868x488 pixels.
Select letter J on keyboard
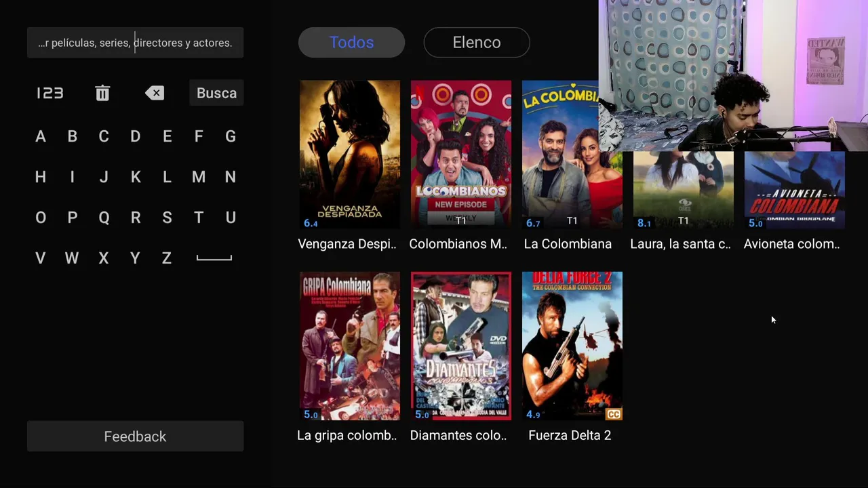pos(104,177)
